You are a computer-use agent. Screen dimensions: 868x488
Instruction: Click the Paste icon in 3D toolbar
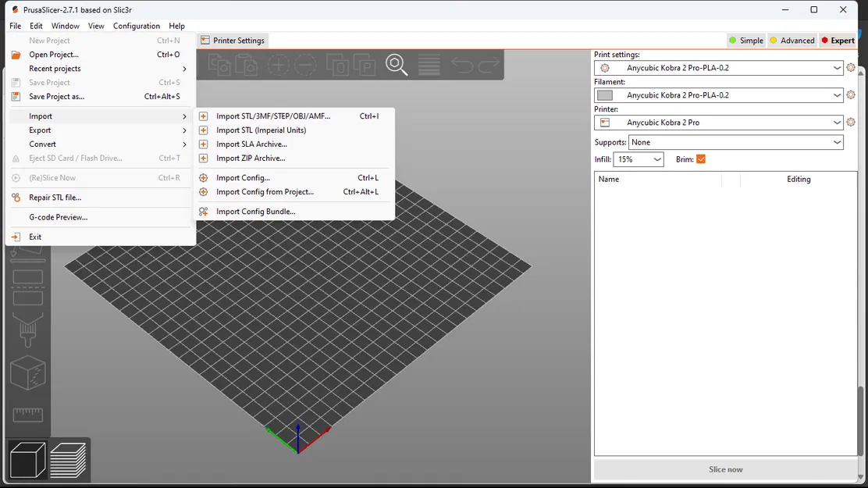click(247, 65)
